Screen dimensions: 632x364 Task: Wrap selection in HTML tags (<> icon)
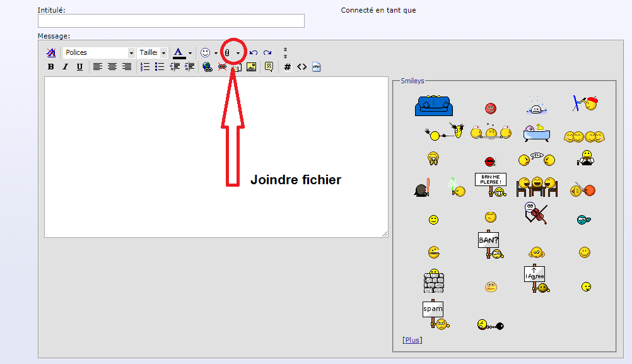click(302, 67)
